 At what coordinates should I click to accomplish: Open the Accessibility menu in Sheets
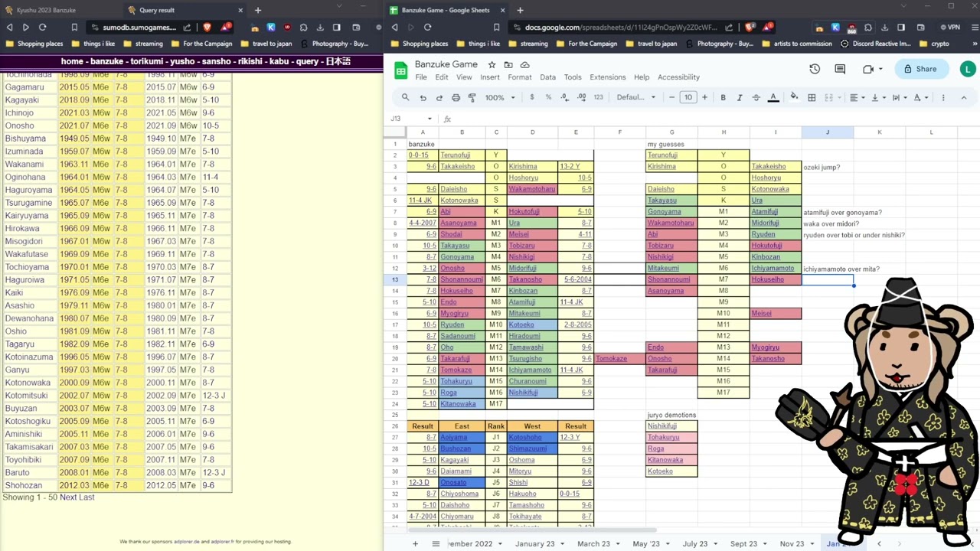pos(678,77)
